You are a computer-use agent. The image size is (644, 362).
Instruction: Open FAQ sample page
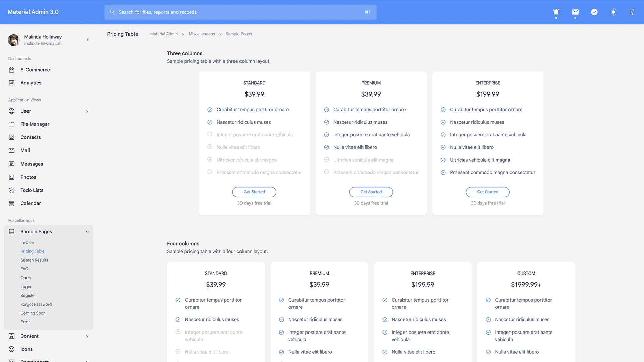coord(24,269)
